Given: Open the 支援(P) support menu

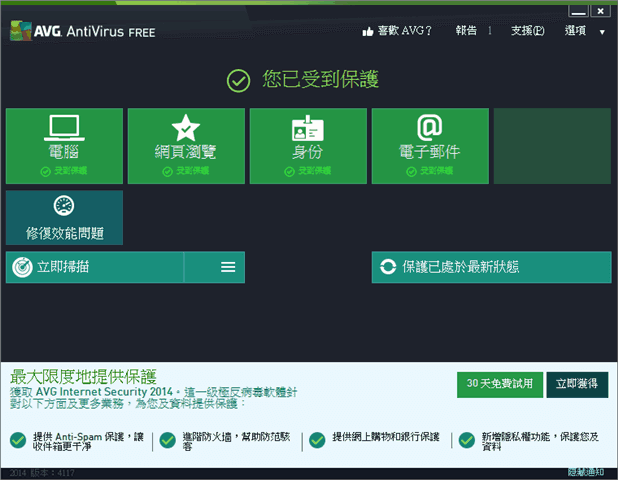Looking at the screenshot, I should 528,31.
